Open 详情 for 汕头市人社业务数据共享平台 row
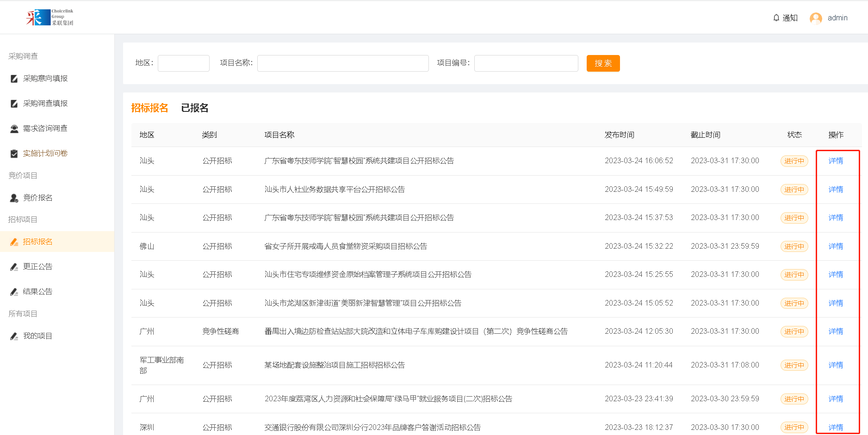868x435 pixels. pos(836,190)
